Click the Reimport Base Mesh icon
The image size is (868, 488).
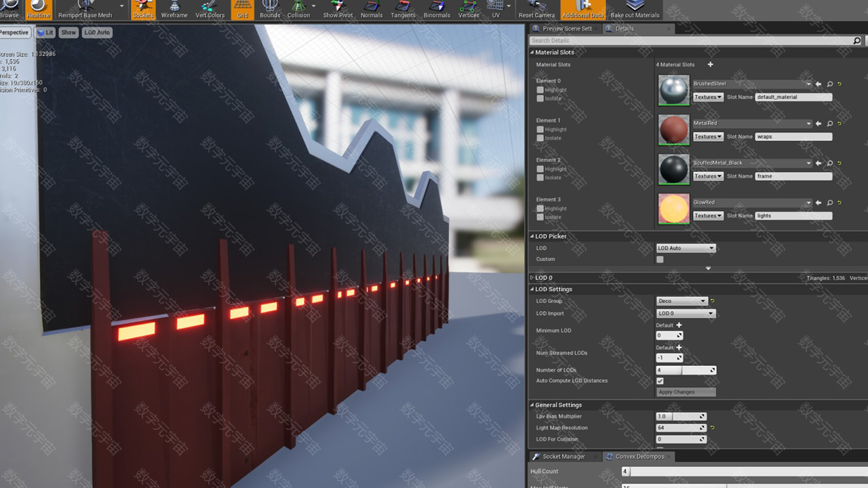tap(85, 9)
